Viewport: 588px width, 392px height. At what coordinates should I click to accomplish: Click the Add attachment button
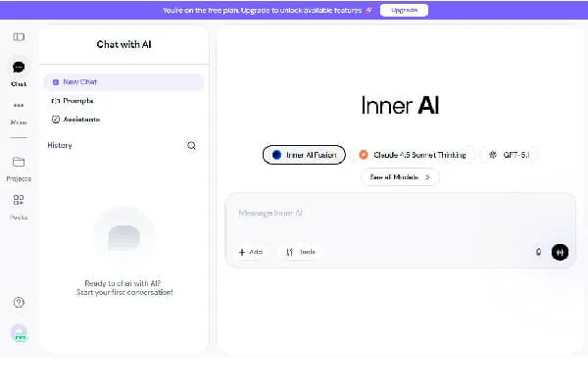pos(251,252)
